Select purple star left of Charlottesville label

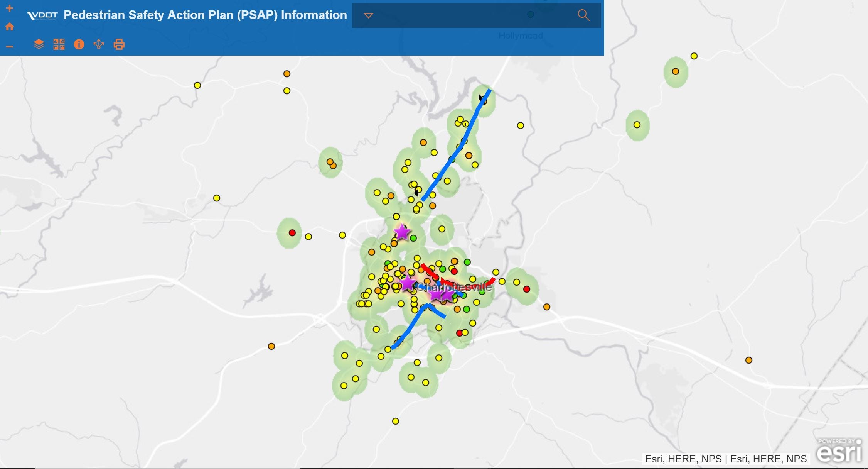(x=407, y=284)
